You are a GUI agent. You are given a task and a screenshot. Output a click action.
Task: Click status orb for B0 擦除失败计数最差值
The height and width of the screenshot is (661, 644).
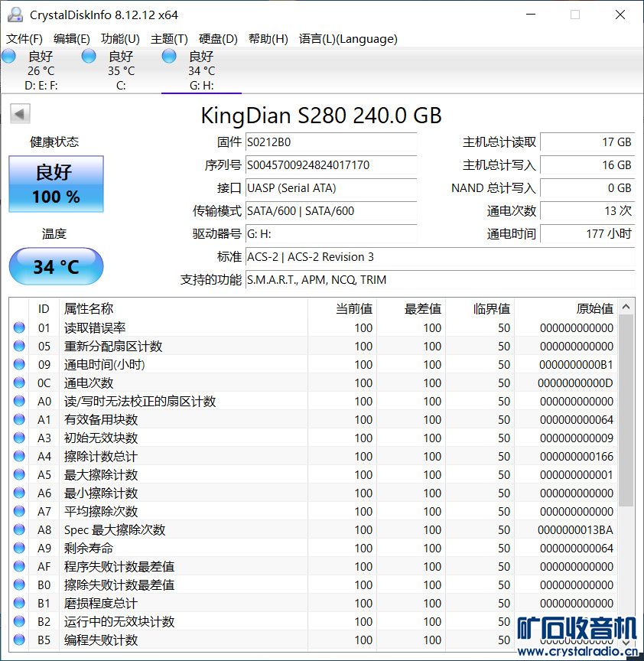[19, 584]
